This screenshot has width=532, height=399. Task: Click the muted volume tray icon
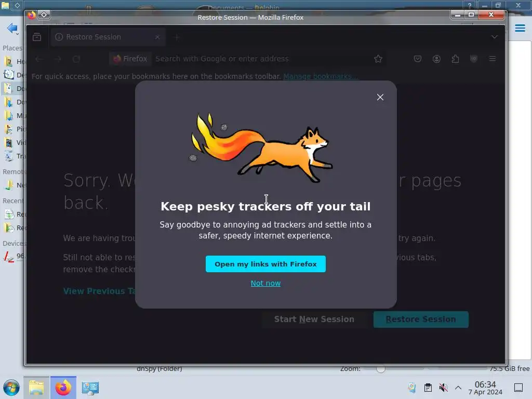click(x=443, y=388)
